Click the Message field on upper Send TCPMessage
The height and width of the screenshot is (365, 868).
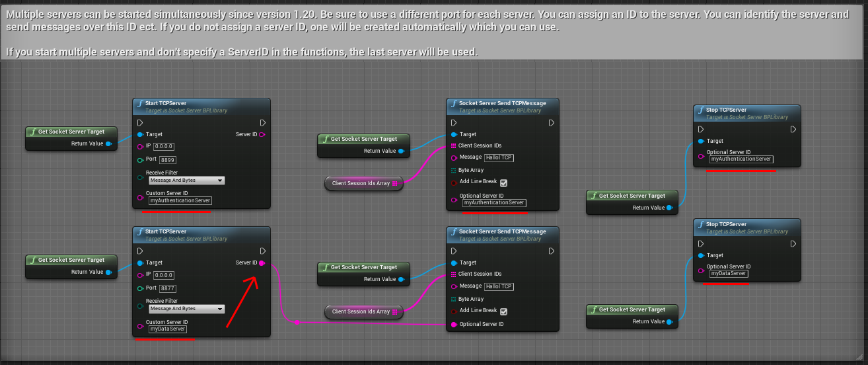tap(499, 158)
